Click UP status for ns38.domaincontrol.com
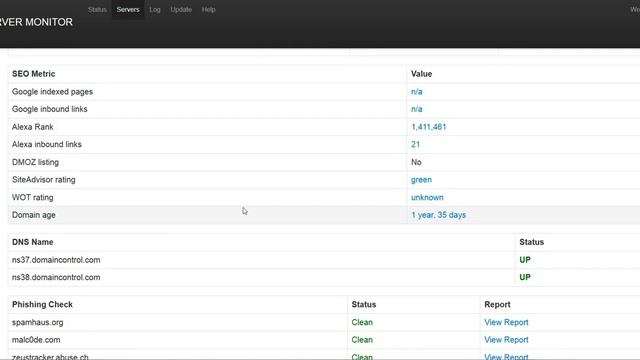640x360 pixels. (x=525, y=278)
